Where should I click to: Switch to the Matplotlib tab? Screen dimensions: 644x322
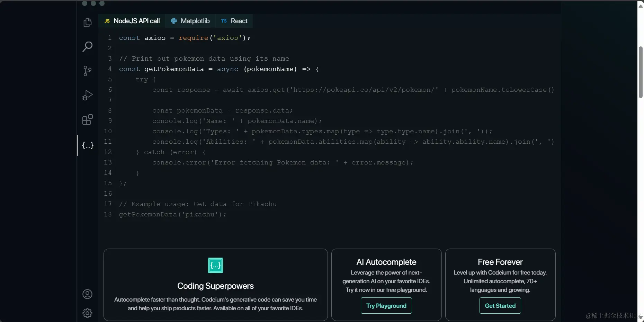[190, 21]
